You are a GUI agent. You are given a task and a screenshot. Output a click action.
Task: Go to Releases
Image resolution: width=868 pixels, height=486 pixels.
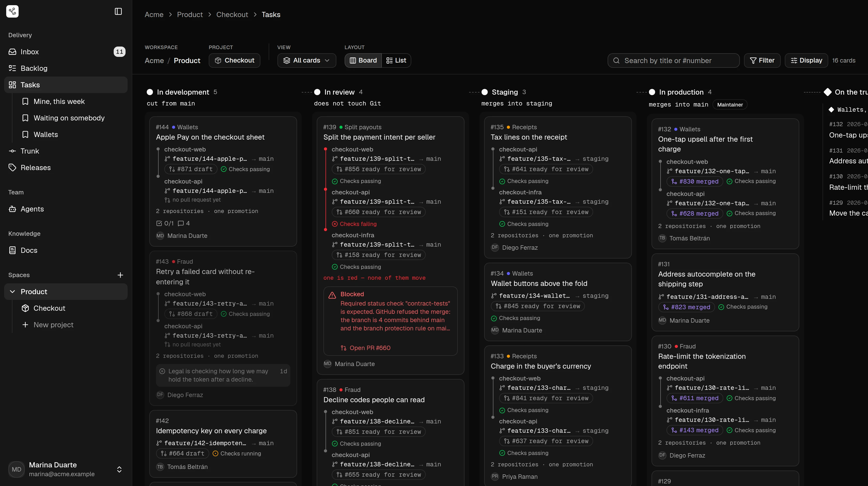66,168
